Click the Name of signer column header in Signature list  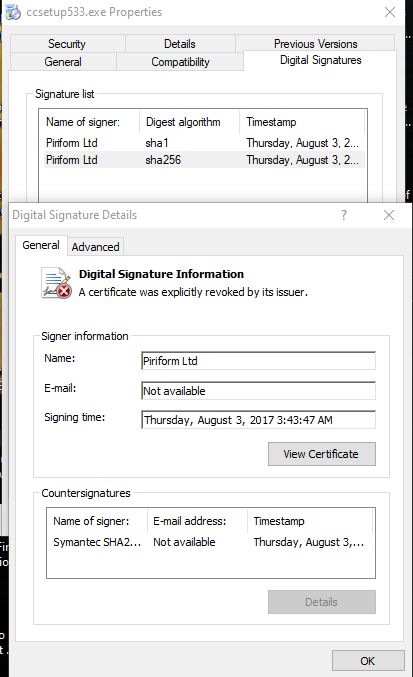pos(90,122)
